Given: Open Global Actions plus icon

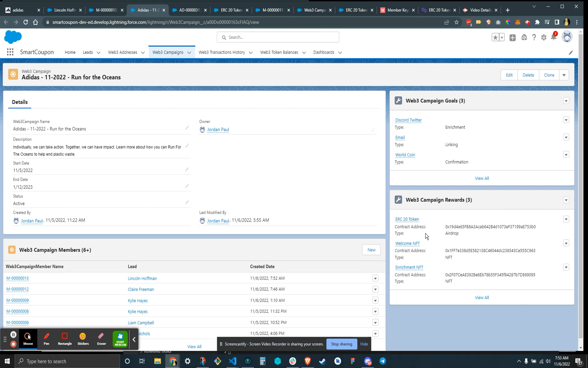Looking at the screenshot, I should pyautogui.click(x=512, y=37).
